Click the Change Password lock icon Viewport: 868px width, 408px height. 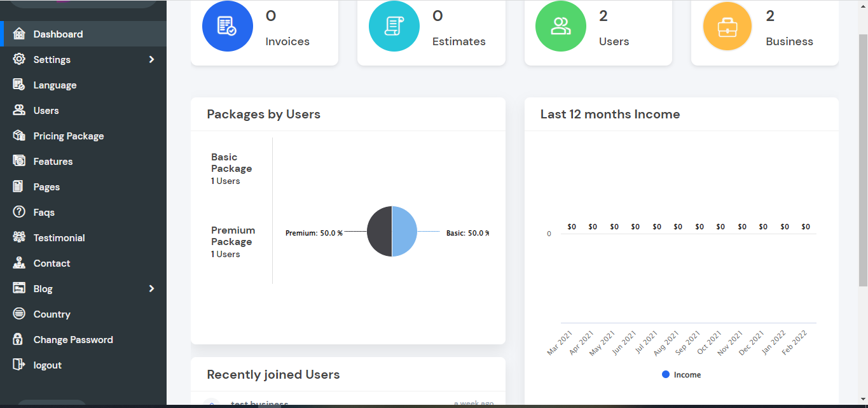click(x=19, y=339)
